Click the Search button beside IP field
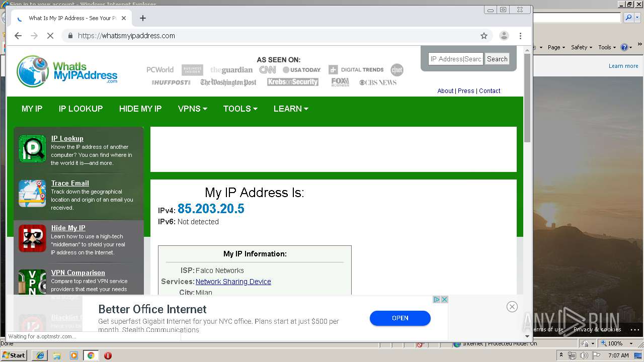This screenshot has width=644, height=362. [x=497, y=59]
